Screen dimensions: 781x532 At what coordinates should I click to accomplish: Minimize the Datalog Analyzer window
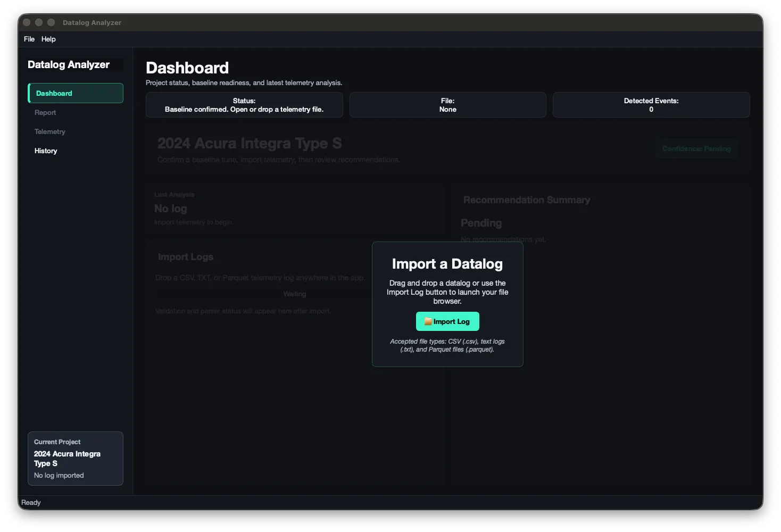pos(39,22)
